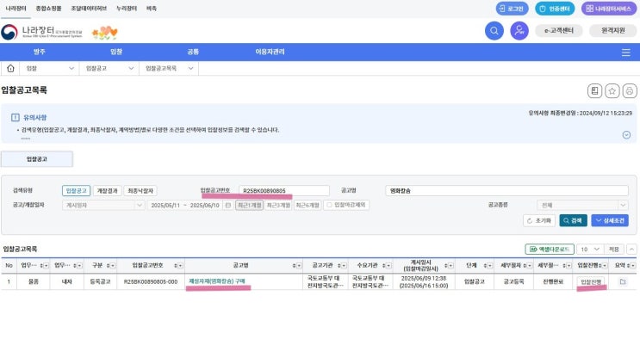Viewport: 640px width, 364px height.
Task: Open the 이용자관리 menu item
Action: (270, 52)
